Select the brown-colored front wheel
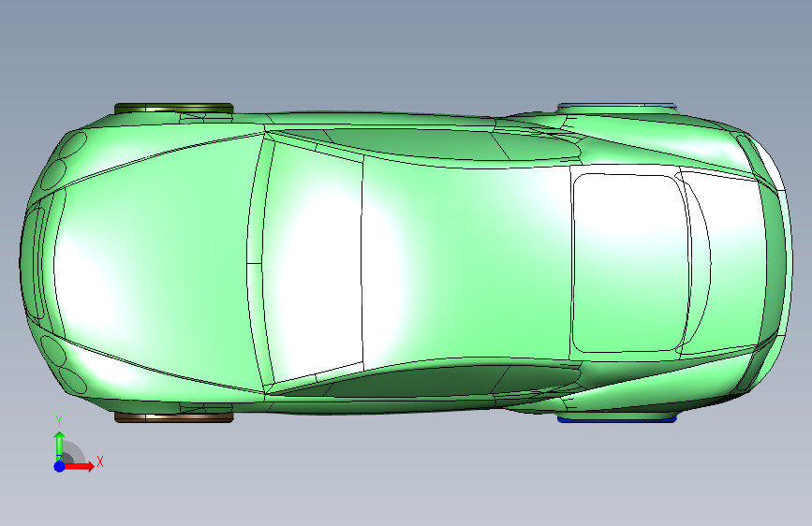The width and height of the screenshot is (812, 526). point(174,417)
